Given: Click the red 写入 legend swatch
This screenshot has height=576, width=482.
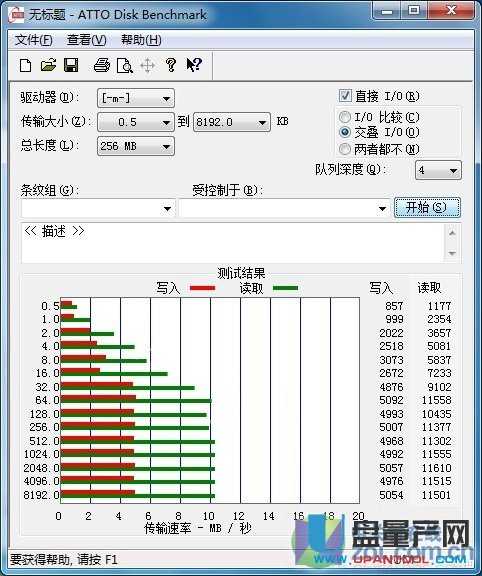Looking at the screenshot, I should tap(202, 288).
